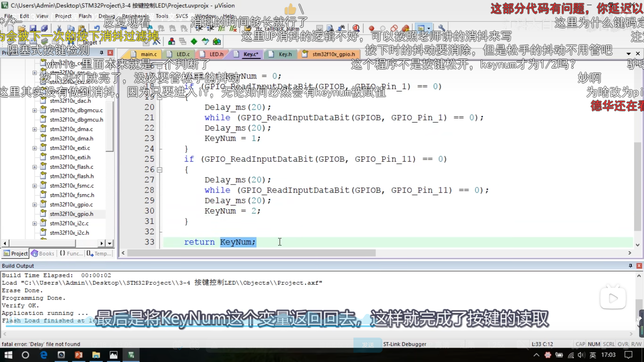Pin the Project panel
Viewport: 644px width, 362px height.
[x=101, y=53]
